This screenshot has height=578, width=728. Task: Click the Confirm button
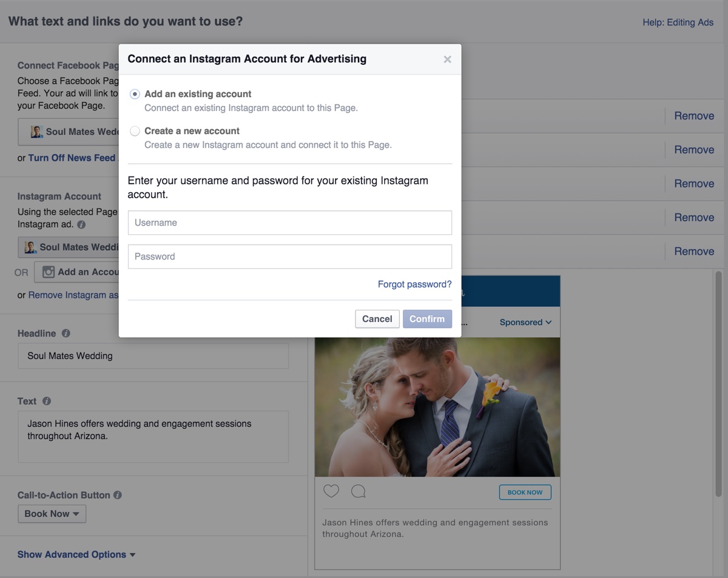pos(427,318)
